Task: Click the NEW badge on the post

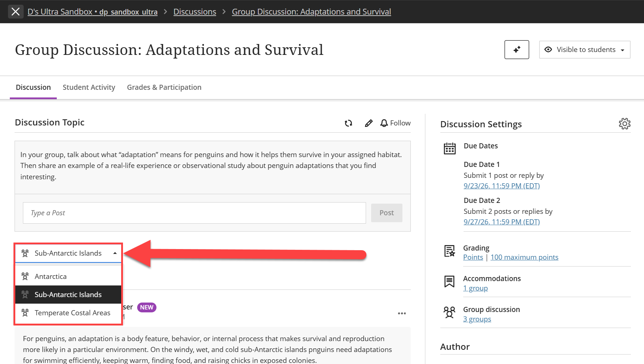Action: pyautogui.click(x=147, y=307)
